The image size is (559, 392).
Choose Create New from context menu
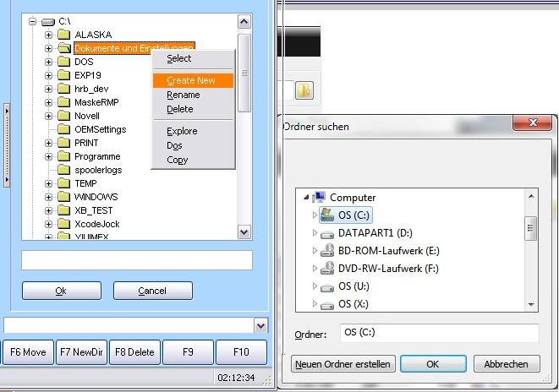pos(191,80)
